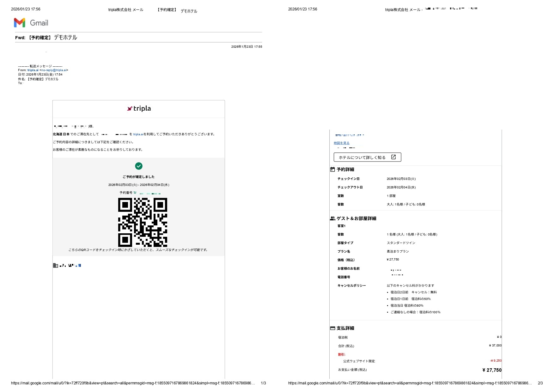This screenshot has width=554, height=392.
Task: Click the building icon beside the hotel name
Action: coord(56,266)
